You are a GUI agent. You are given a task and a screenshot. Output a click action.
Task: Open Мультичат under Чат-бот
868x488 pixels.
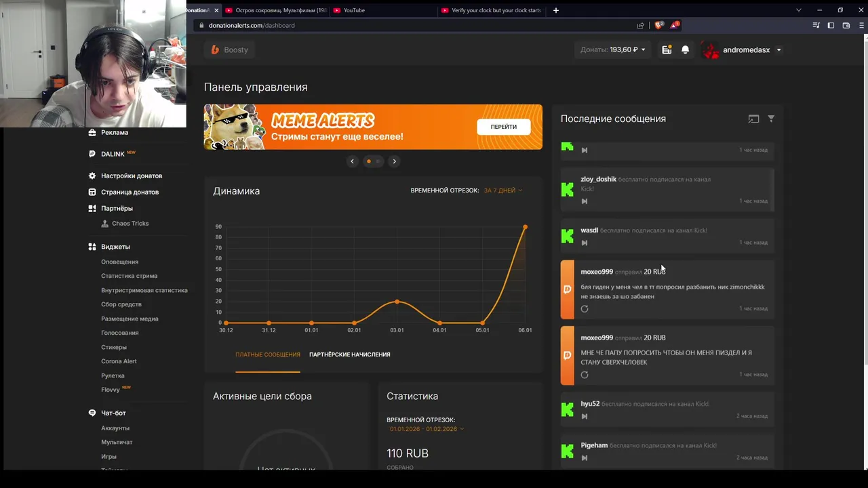(x=117, y=442)
